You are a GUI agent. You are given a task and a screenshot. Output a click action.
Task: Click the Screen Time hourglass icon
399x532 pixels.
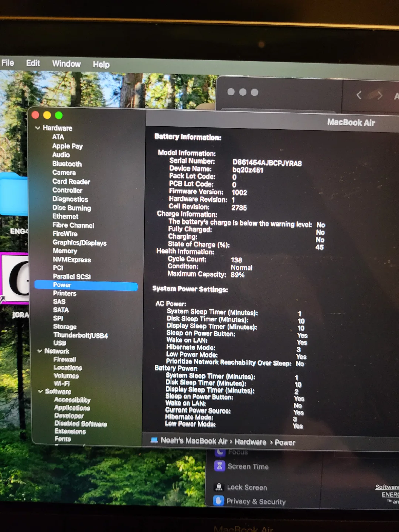pyautogui.click(x=220, y=466)
